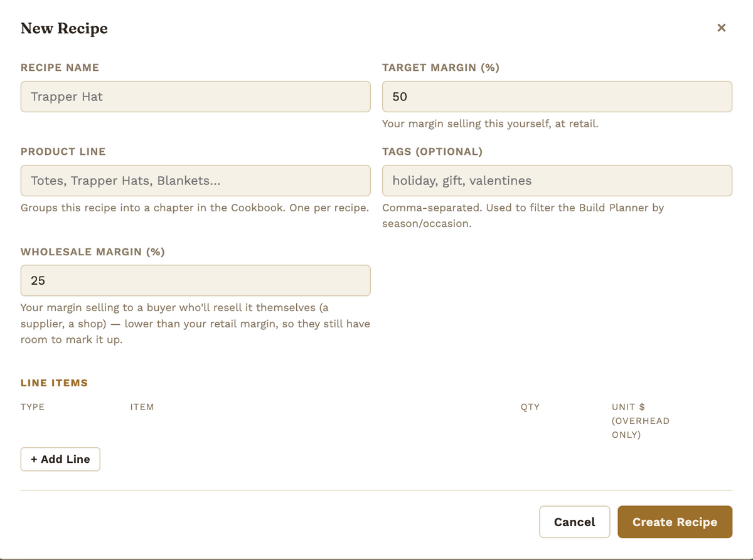Click the comma-separated tags hint text

[x=523, y=216]
